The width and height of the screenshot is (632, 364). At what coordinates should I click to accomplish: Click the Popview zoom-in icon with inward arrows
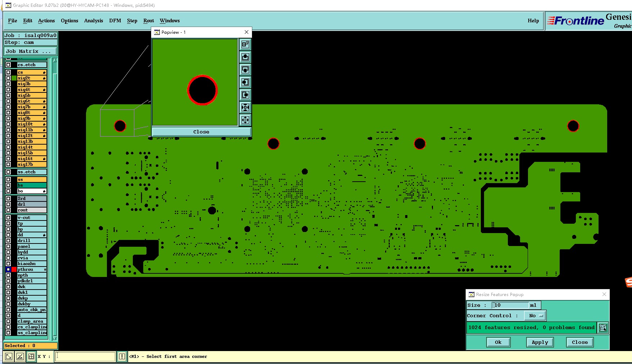point(245,107)
